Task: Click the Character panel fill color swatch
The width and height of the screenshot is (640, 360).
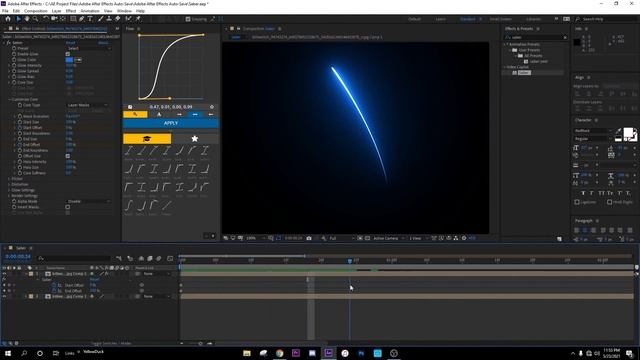Action: [629, 133]
